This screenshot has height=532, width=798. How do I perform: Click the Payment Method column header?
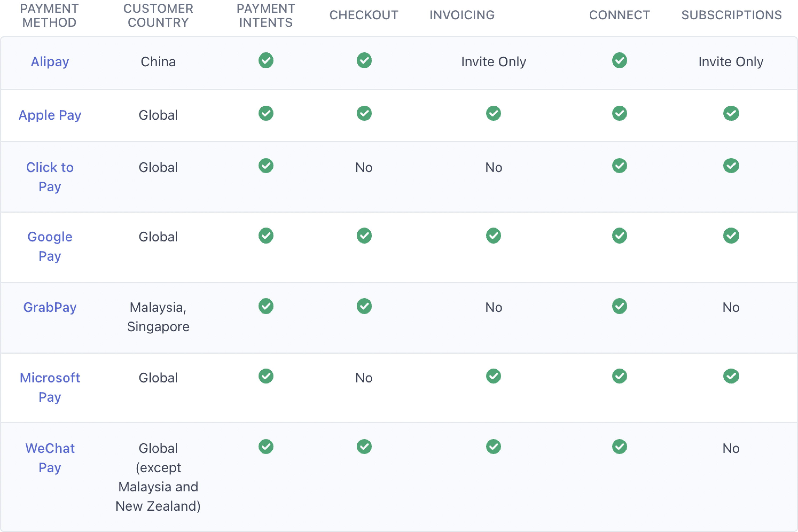point(49,15)
